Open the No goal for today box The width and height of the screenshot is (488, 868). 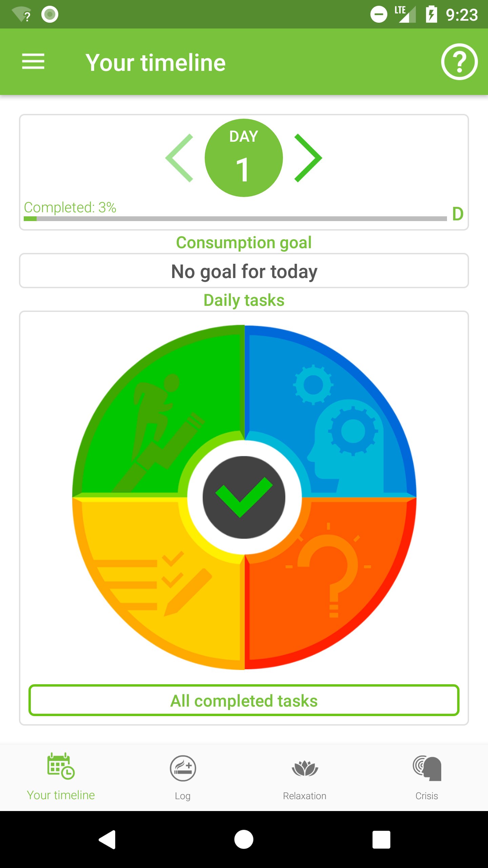244,271
